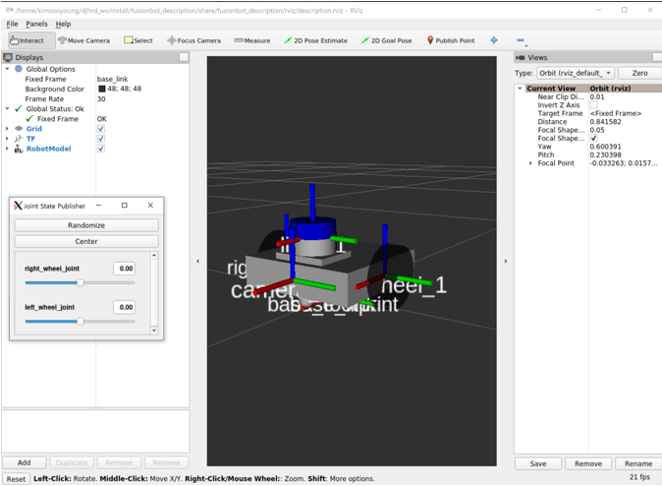Open the Help menu

(x=63, y=24)
